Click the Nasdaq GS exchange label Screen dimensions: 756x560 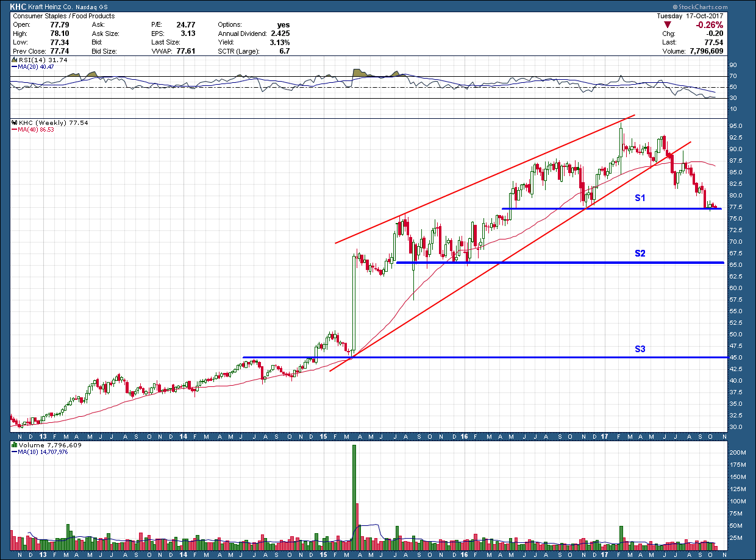click(93, 7)
